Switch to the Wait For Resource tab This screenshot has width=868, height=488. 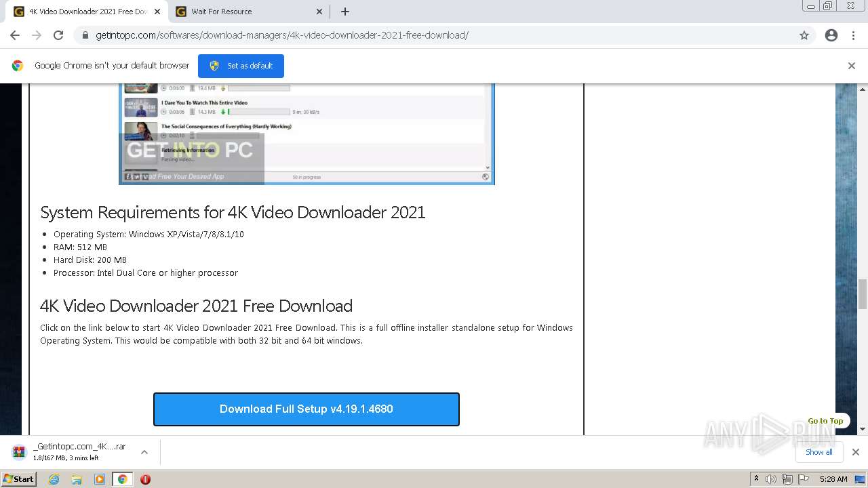pos(249,12)
